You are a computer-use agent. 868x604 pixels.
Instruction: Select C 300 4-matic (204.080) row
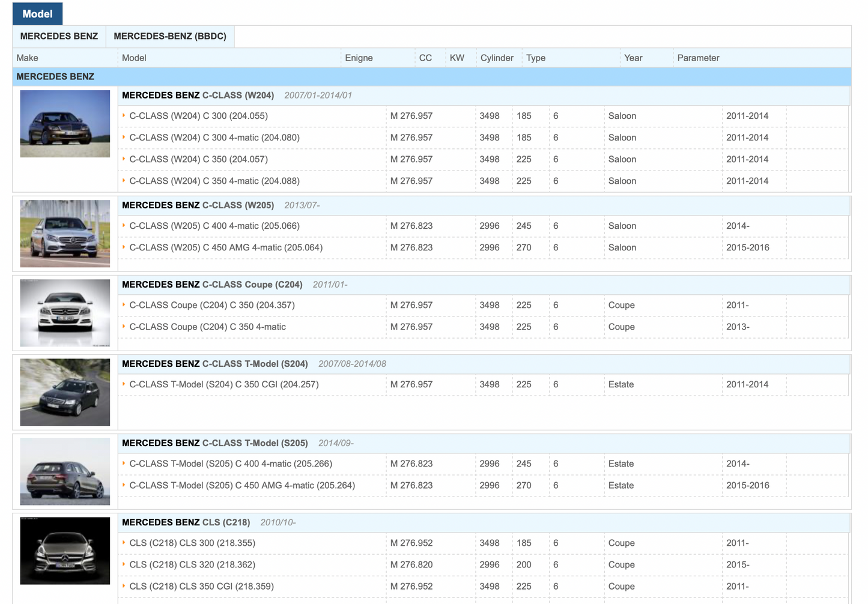484,137
